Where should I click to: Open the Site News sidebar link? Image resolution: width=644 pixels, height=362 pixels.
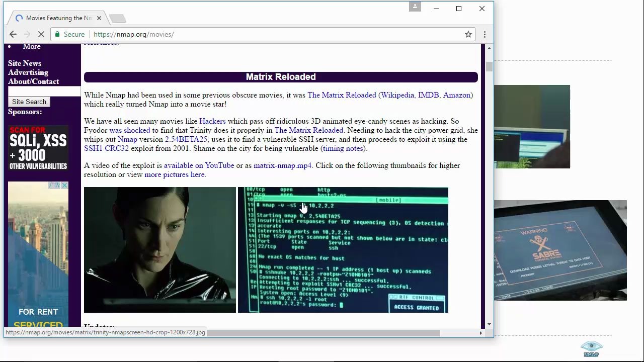25,63
